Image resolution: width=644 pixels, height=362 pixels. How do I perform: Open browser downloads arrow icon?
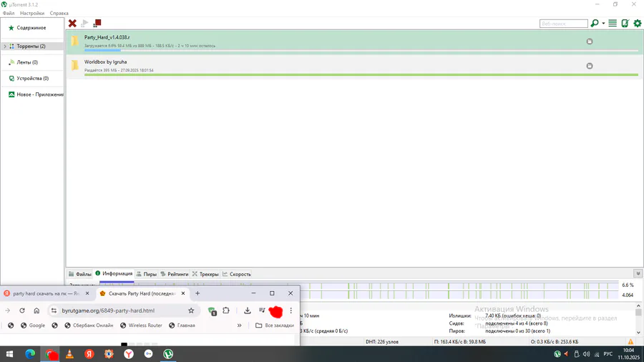[x=248, y=310]
